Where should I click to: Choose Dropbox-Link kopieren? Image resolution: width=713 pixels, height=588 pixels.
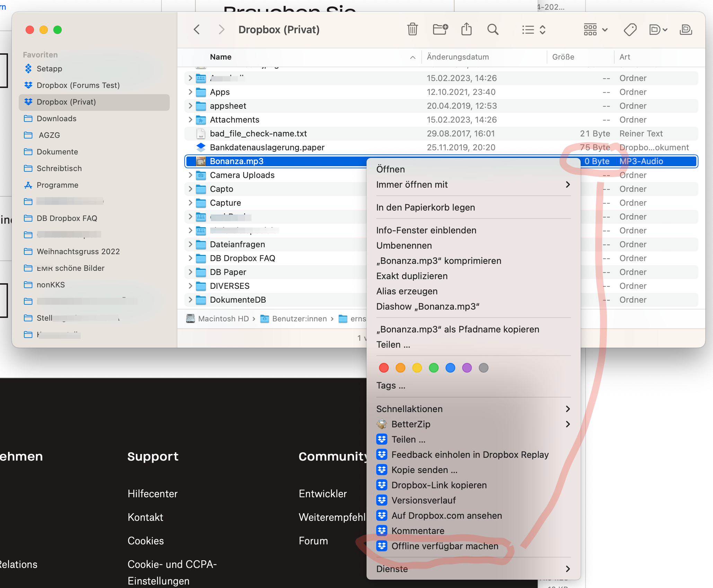tap(473, 485)
